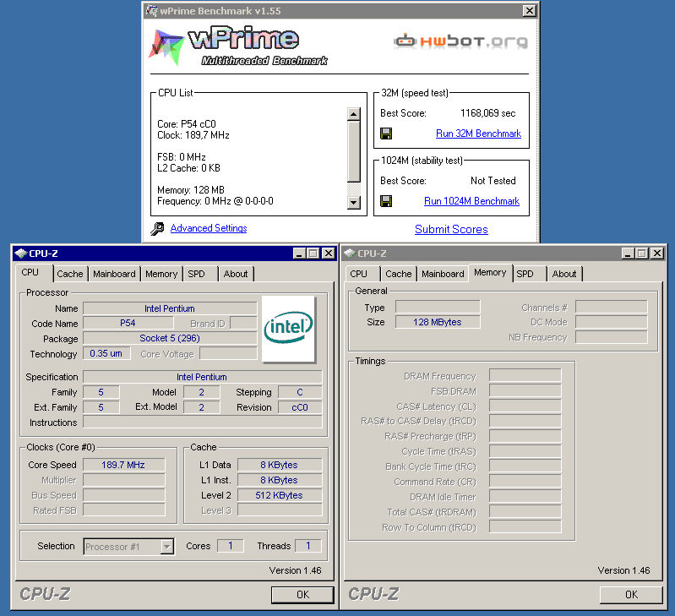Click Submit Scores link

[451, 229]
